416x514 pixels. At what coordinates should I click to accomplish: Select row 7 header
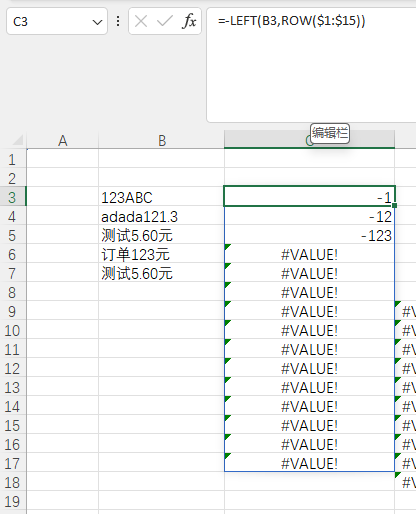tap(13, 274)
